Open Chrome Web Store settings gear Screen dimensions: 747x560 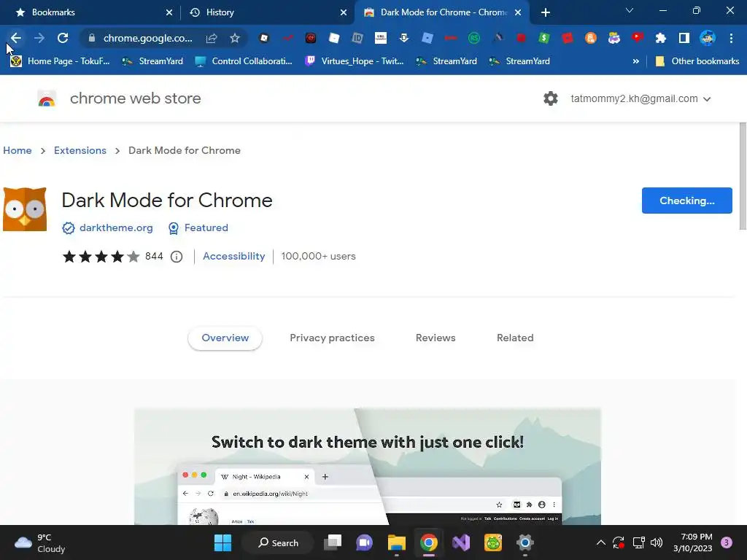tap(550, 98)
